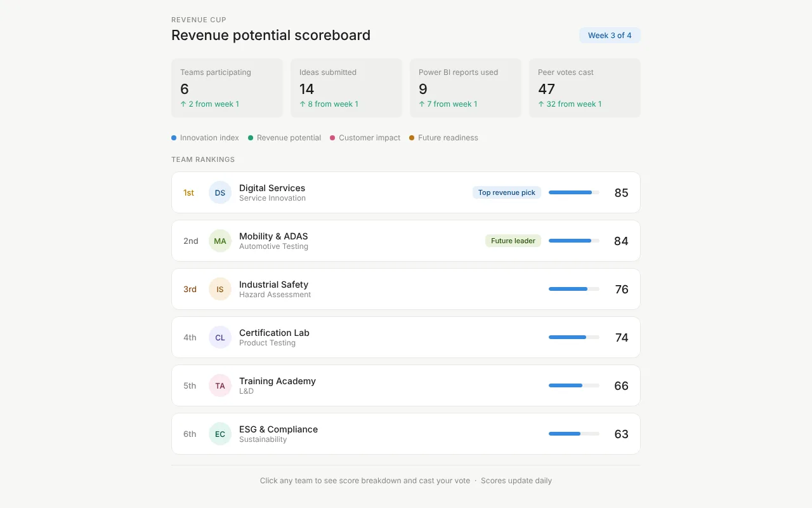Click the score value 84

(x=622, y=241)
